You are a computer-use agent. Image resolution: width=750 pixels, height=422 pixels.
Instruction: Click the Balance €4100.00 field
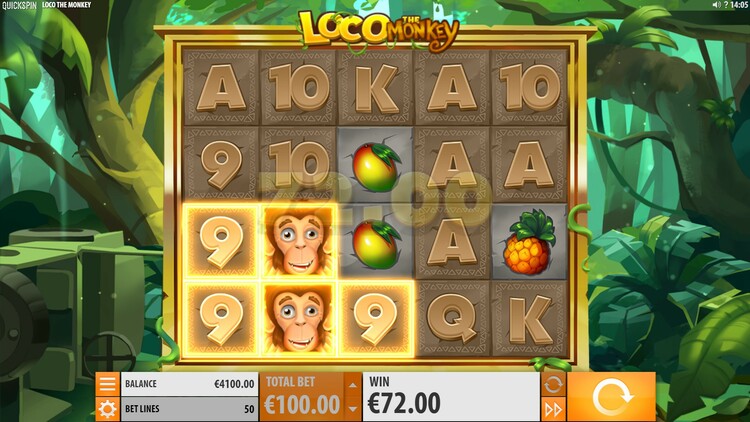[189, 384]
